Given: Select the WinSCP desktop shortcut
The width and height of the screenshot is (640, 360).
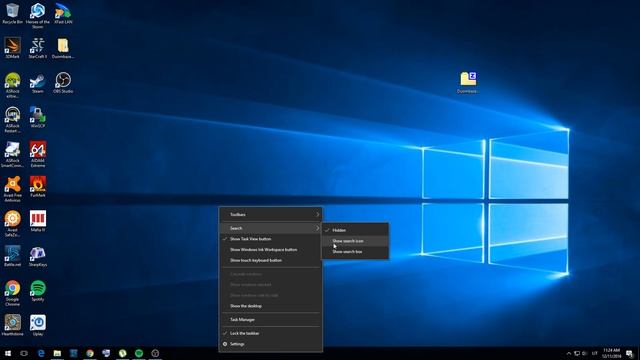Looking at the screenshot, I should point(38,118).
